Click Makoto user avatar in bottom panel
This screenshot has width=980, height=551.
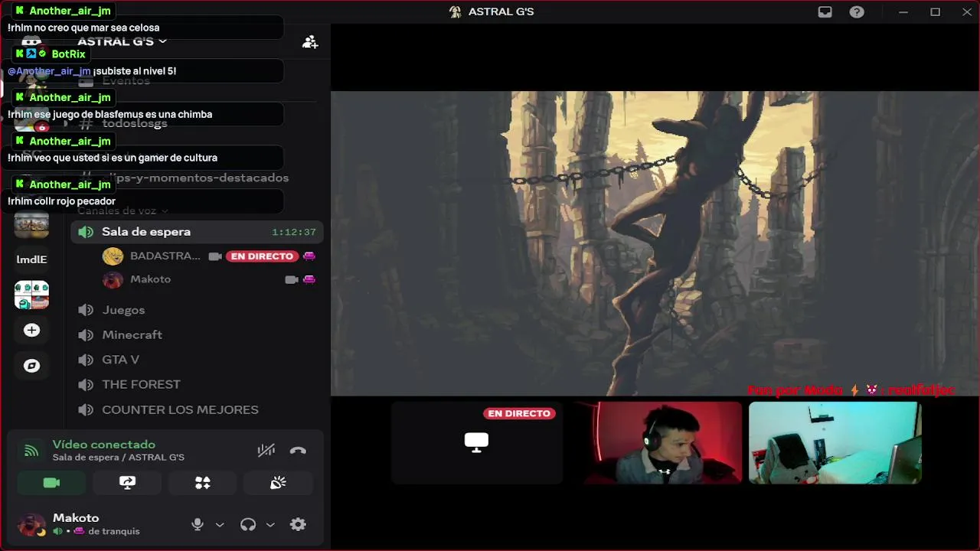click(31, 524)
